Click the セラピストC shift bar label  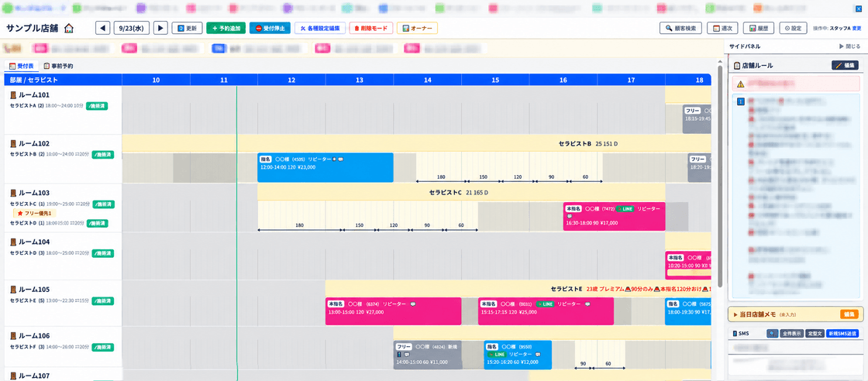(x=459, y=193)
